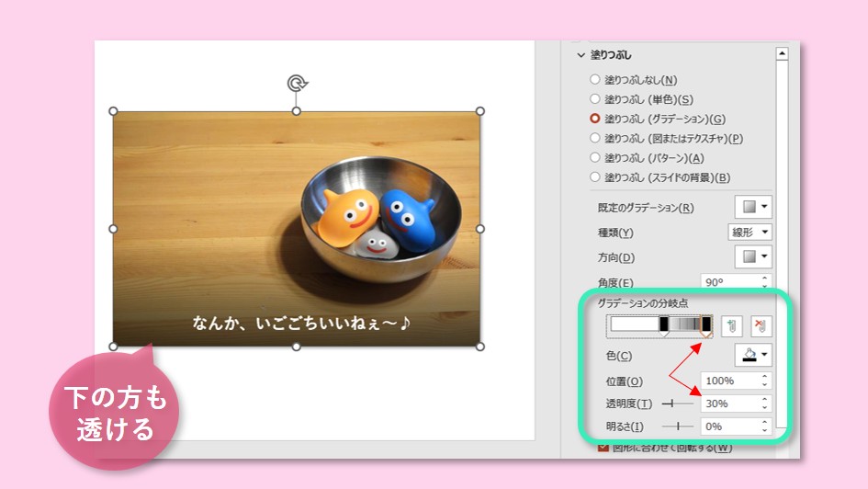Click the caption なんか、いごこちいいねぇ～♪
The width and height of the screenshot is (868, 489).
click(301, 323)
